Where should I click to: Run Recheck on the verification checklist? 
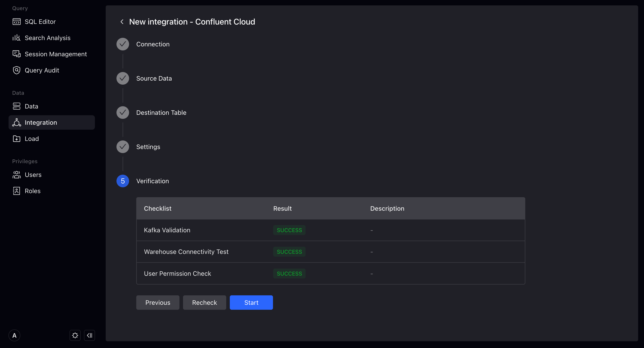(x=204, y=302)
